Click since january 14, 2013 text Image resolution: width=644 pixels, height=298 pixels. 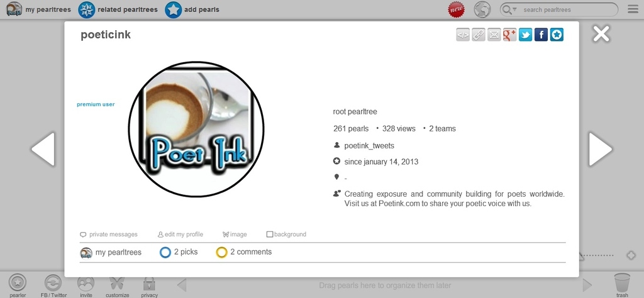pos(381,162)
